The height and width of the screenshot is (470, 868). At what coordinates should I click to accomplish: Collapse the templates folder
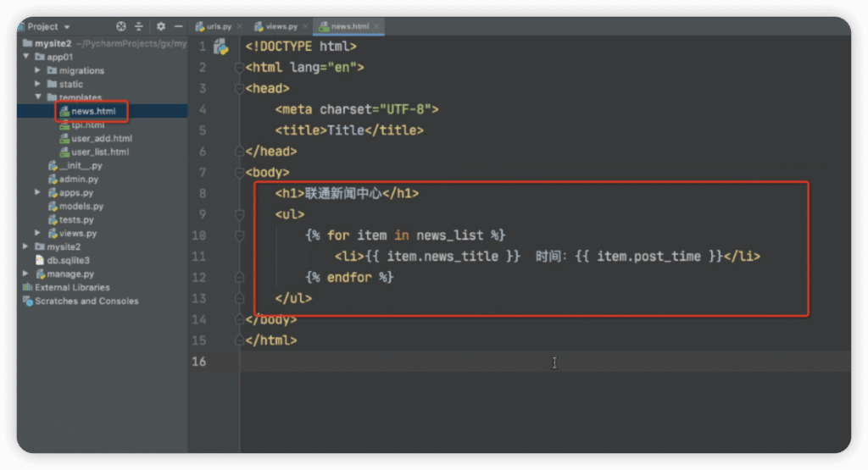tap(38, 98)
